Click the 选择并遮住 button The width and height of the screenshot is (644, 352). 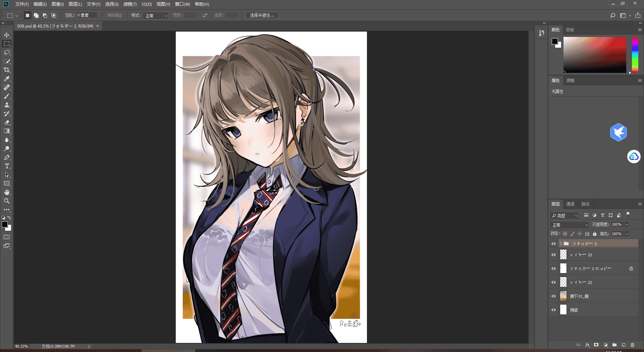point(262,15)
